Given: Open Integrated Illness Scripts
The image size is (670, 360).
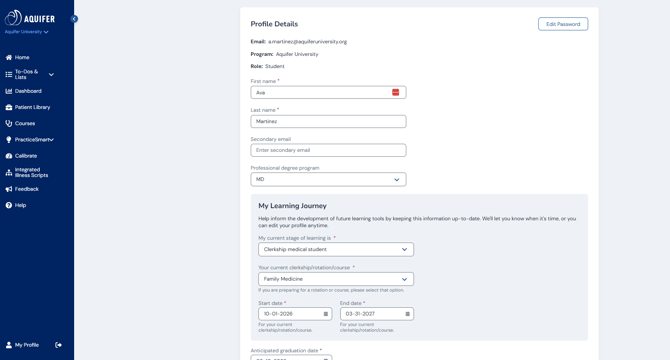Looking at the screenshot, I should coord(26,173).
